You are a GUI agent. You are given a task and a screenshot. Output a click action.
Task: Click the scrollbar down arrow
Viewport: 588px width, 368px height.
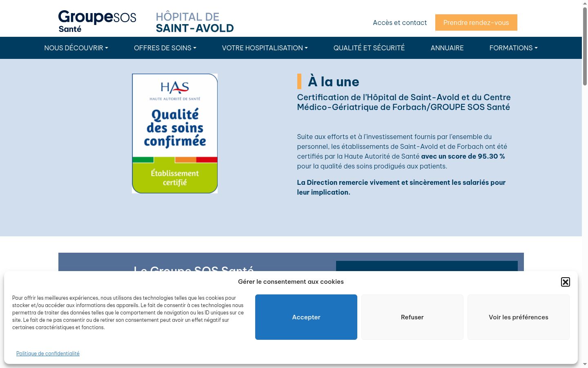[585, 364]
